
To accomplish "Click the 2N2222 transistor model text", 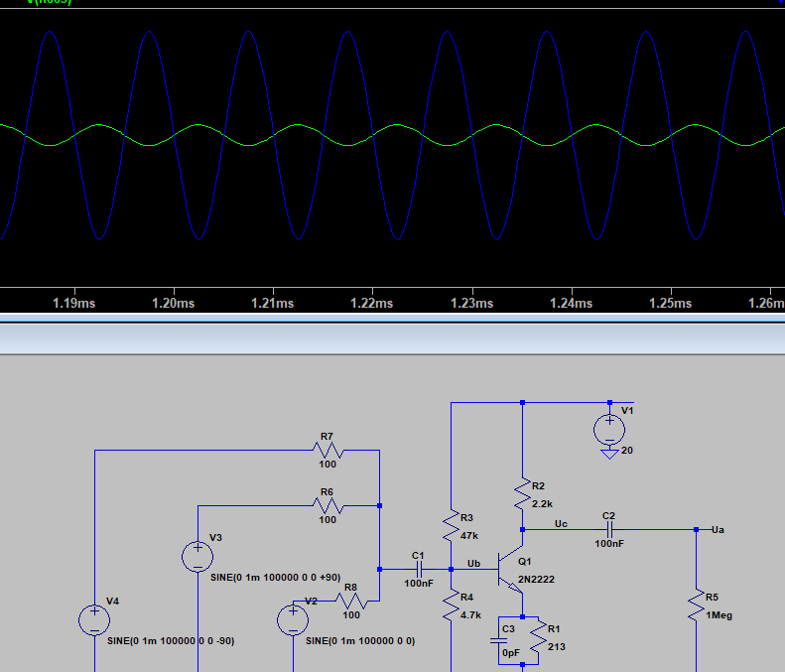I will 536,580.
